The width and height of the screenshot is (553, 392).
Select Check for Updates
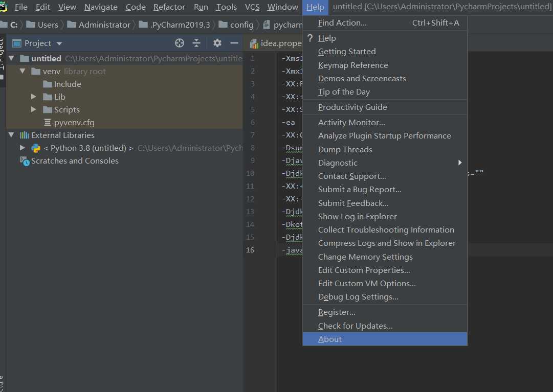coord(385,326)
